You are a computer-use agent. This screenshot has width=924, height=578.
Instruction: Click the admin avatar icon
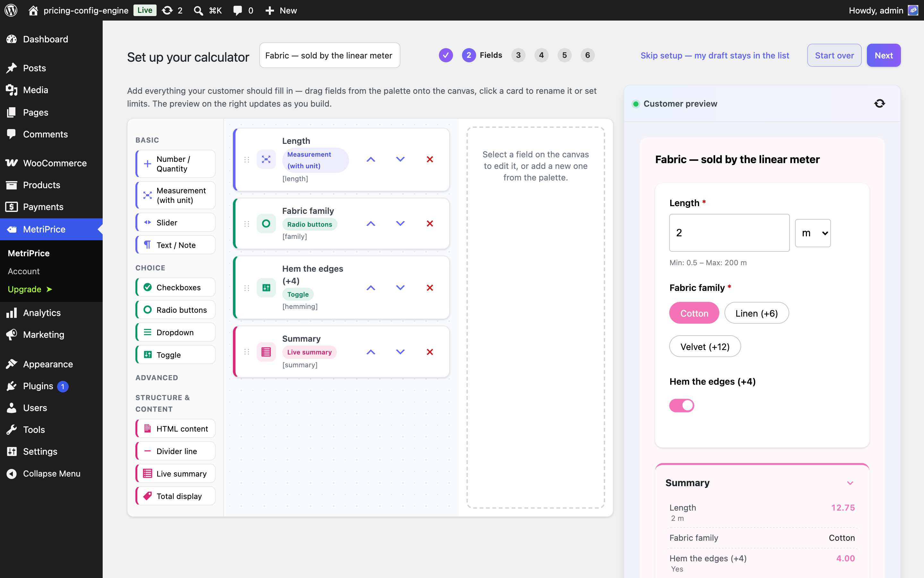[912, 10]
